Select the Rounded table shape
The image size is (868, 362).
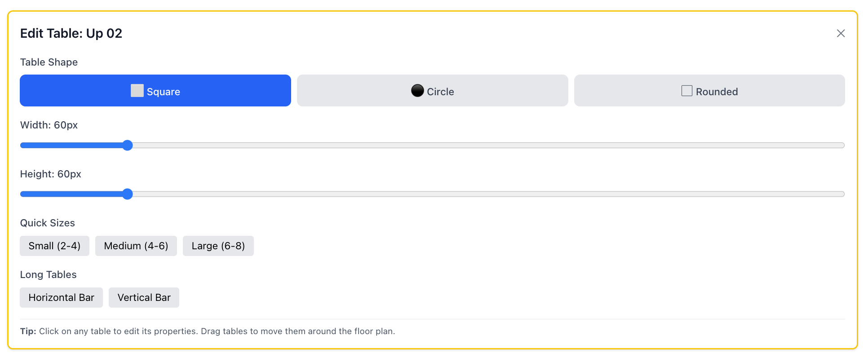709,91
